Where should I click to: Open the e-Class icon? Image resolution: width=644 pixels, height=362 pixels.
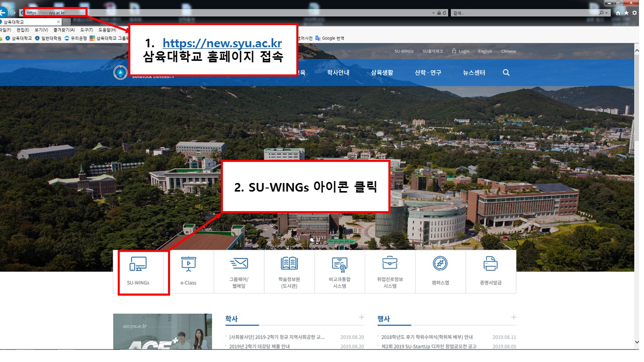189,264
